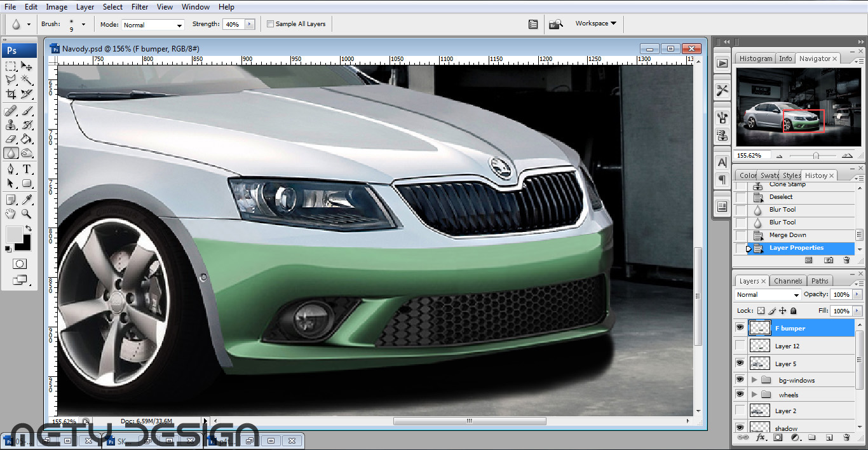
Task: Switch to the Paths tab
Action: [820, 281]
